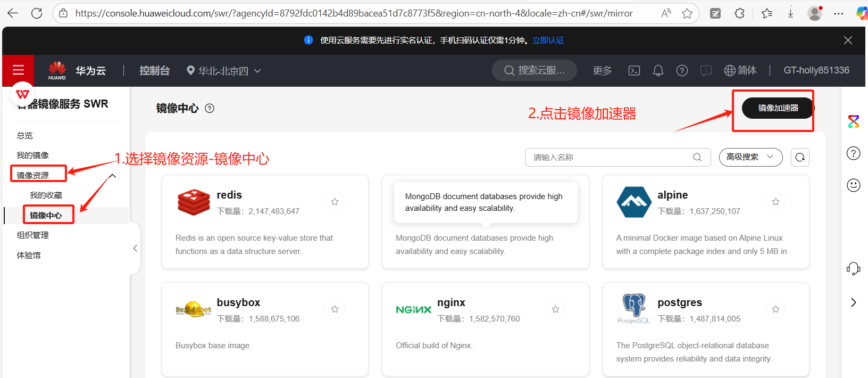Click the search magnifier in name field

point(697,157)
